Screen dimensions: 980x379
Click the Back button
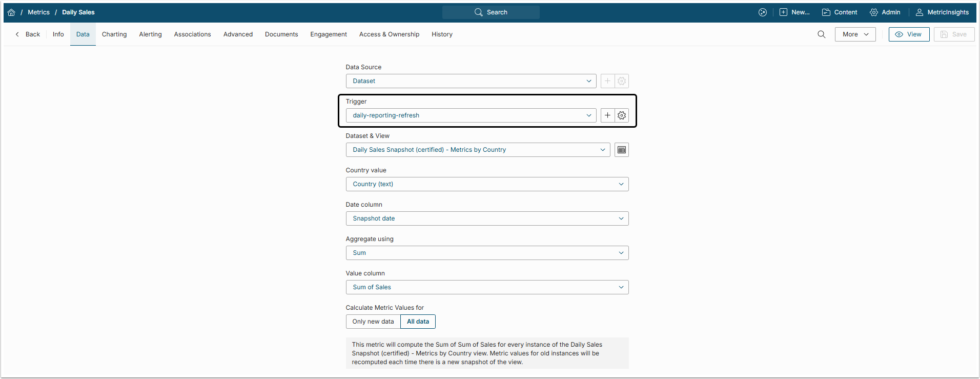(28, 34)
